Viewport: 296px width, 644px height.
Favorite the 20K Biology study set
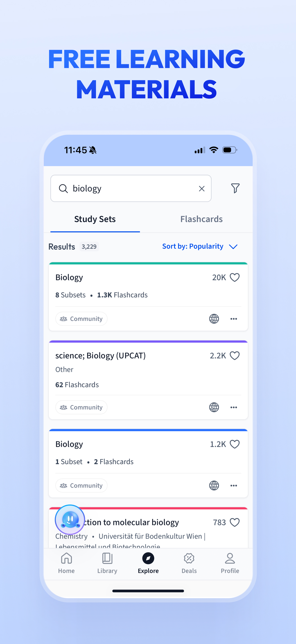point(235,277)
